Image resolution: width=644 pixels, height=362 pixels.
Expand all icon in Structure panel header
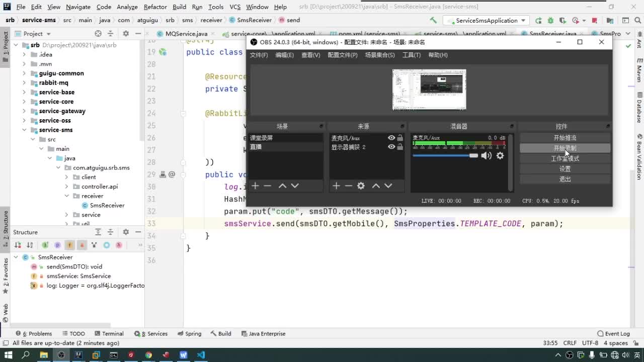click(x=98, y=232)
